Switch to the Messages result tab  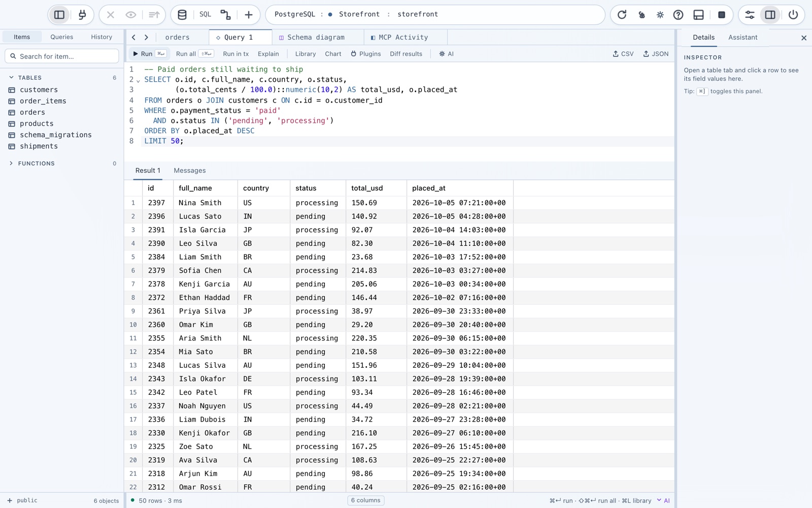pyautogui.click(x=190, y=171)
